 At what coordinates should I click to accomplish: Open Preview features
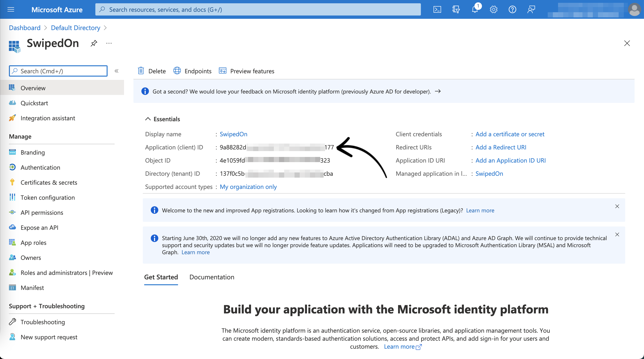coord(247,71)
